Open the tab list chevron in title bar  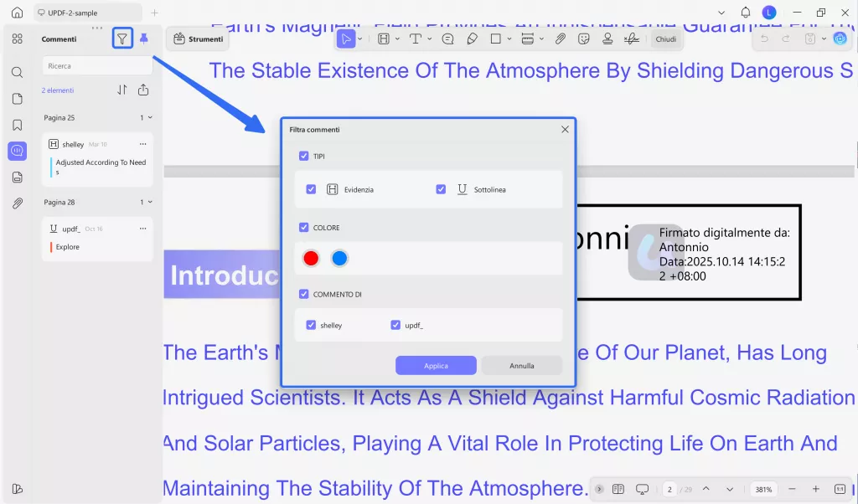(721, 12)
